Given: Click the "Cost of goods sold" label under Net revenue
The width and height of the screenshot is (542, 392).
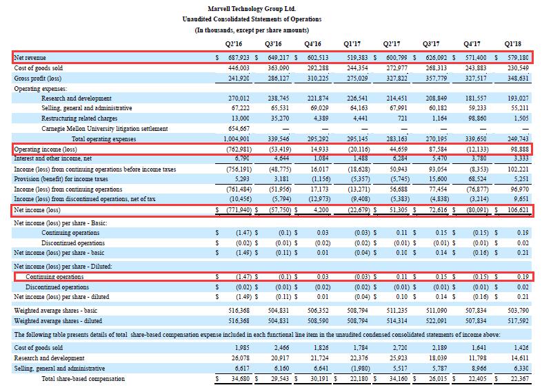Looking at the screenshot, I should 39,68.
